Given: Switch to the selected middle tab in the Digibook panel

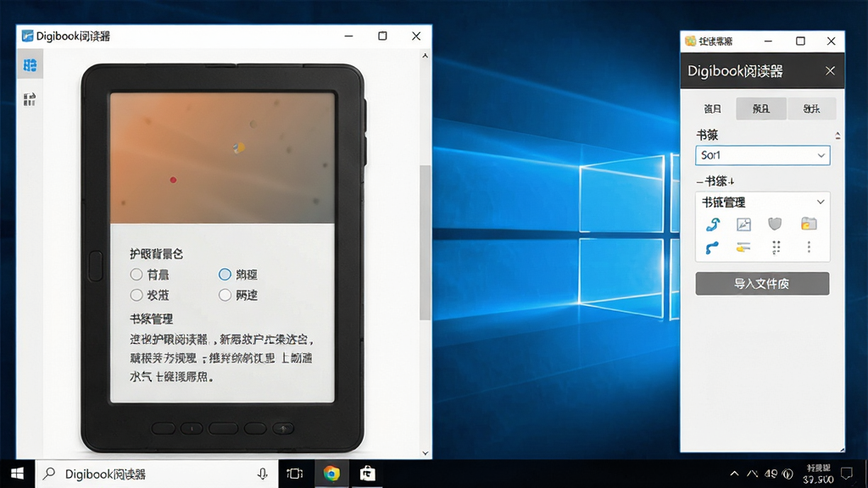Looking at the screenshot, I should coord(761,108).
